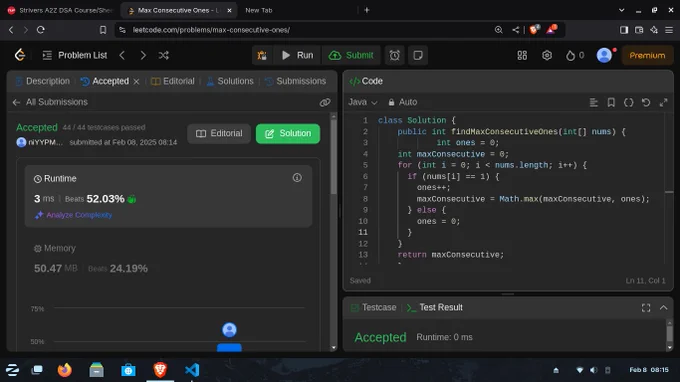Open LeetCode settings gear
This screenshot has width=680, height=382.
pyautogui.click(x=546, y=56)
